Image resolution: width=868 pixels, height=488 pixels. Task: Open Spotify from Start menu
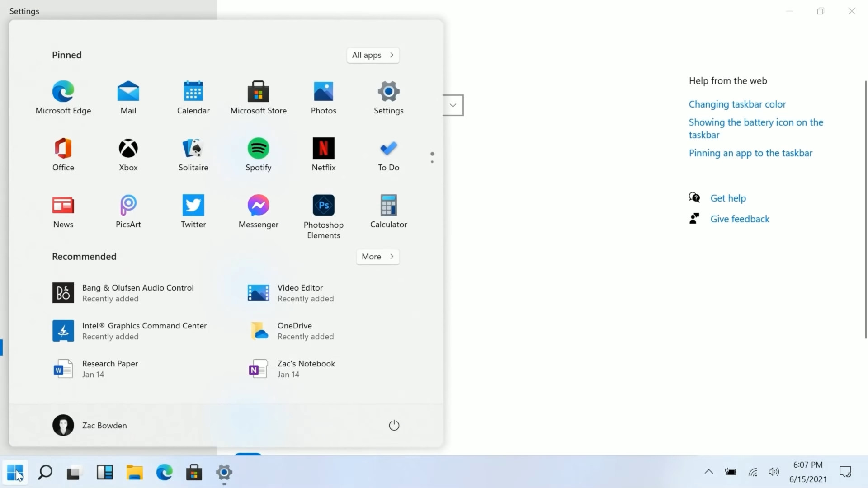point(259,155)
